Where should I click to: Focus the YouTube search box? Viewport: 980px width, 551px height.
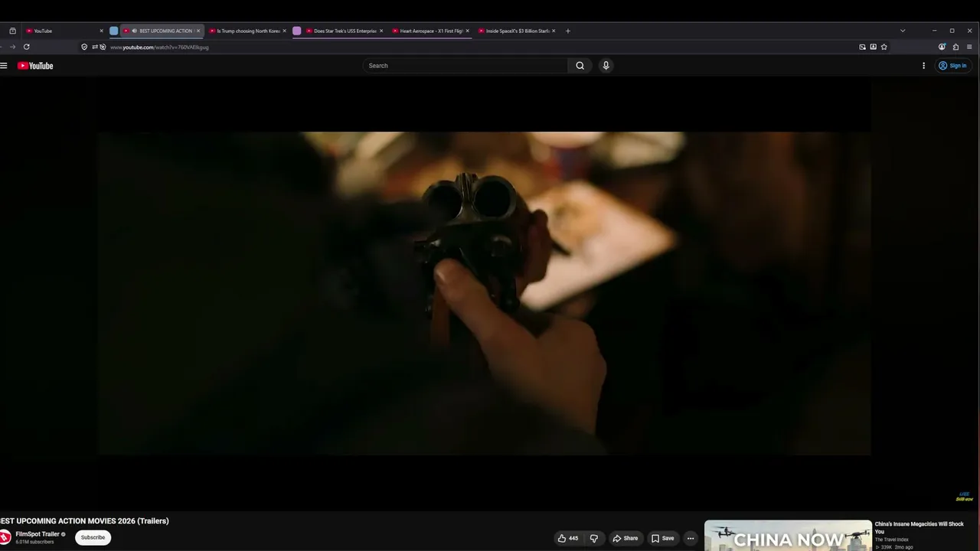465,66
